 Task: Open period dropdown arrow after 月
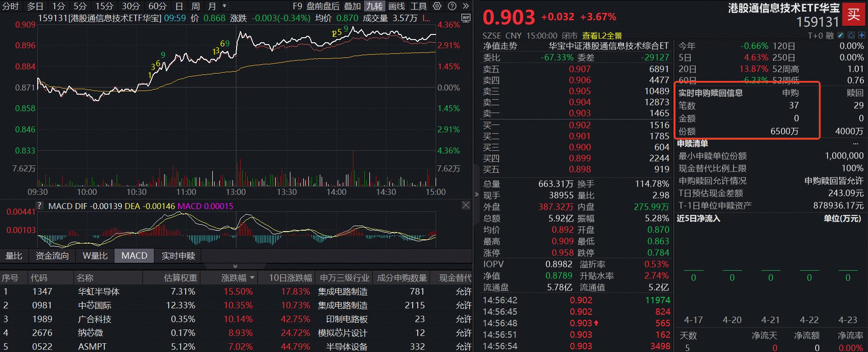point(224,6)
